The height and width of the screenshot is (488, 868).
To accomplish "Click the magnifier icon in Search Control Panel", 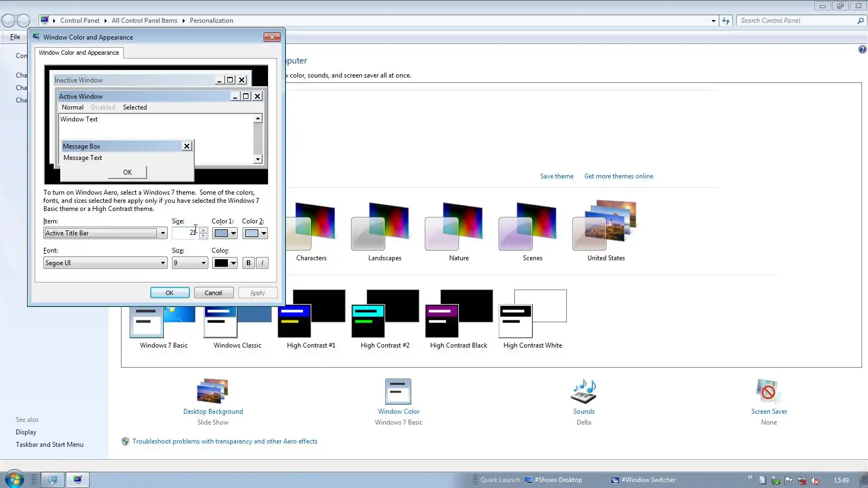I will coord(860,21).
